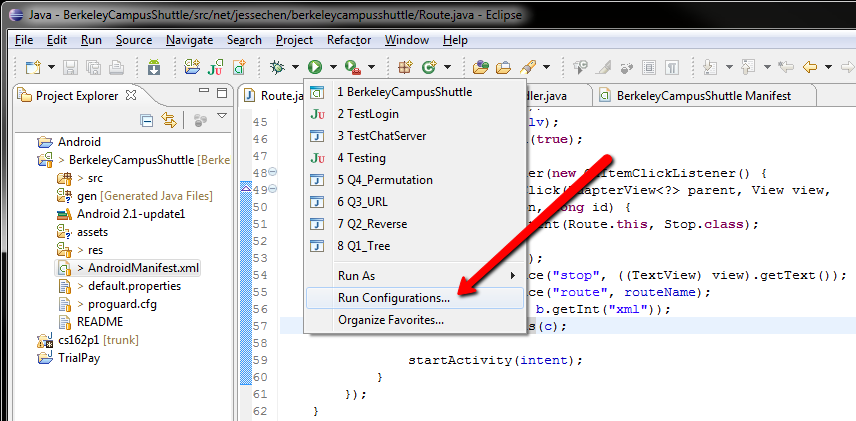Click the green Run toolbar button
Screen dimensions: 856x421
click(315, 67)
